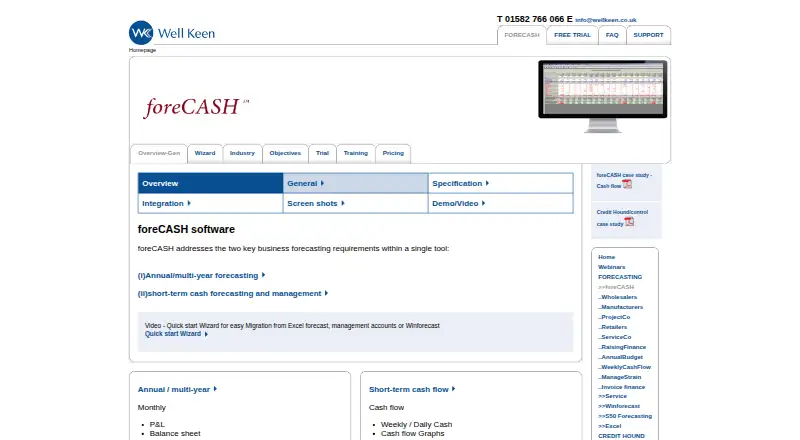
Task: Open ..Retailers sidebar link
Action: coord(612,327)
